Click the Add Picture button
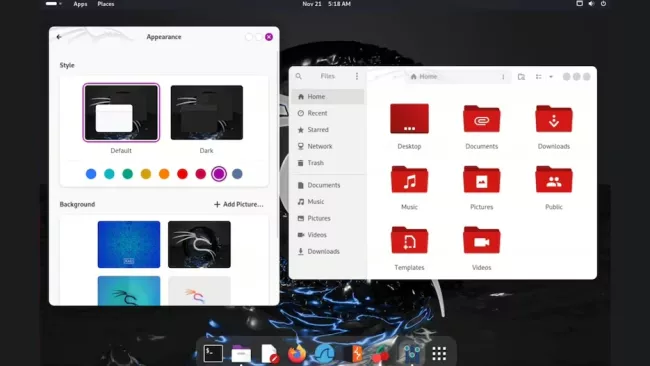This screenshot has height=366, width=650. tap(239, 204)
